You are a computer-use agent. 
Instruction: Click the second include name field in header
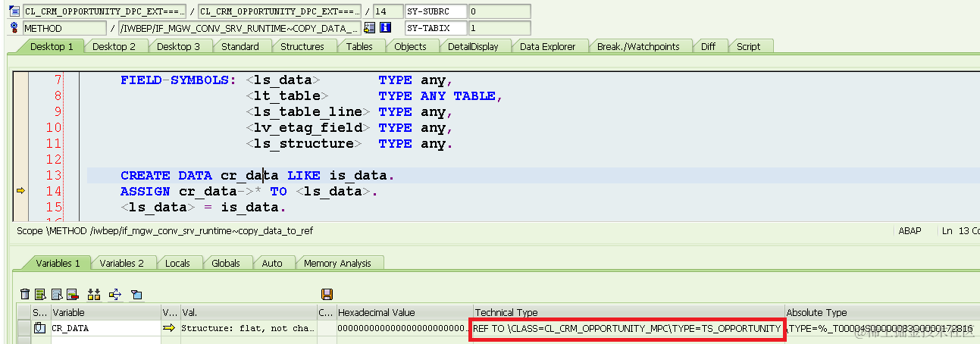pyautogui.click(x=280, y=12)
